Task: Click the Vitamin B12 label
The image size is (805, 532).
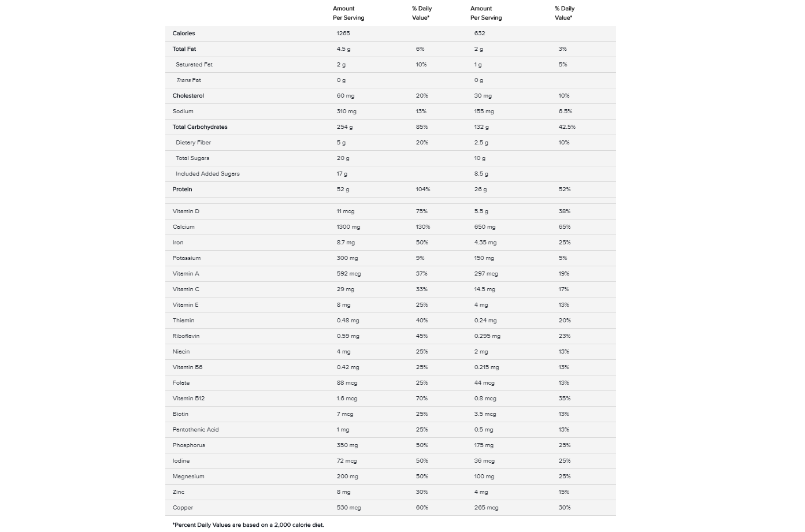Action: tap(188, 399)
